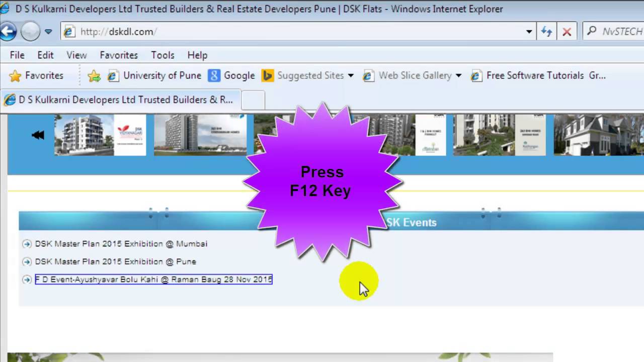
Task: Click the carousel previous arrow icon
Action: click(38, 135)
